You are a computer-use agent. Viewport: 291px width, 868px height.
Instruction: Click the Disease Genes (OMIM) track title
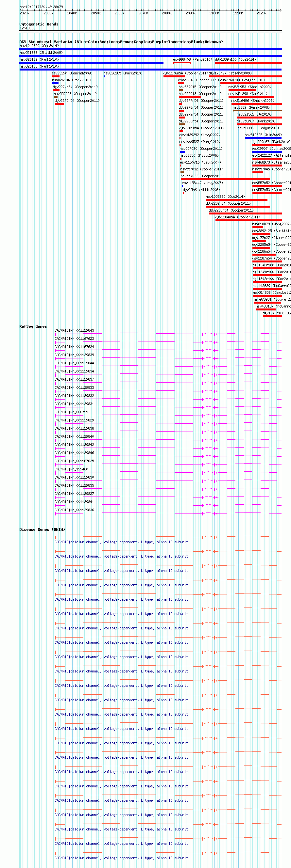point(42,530)
